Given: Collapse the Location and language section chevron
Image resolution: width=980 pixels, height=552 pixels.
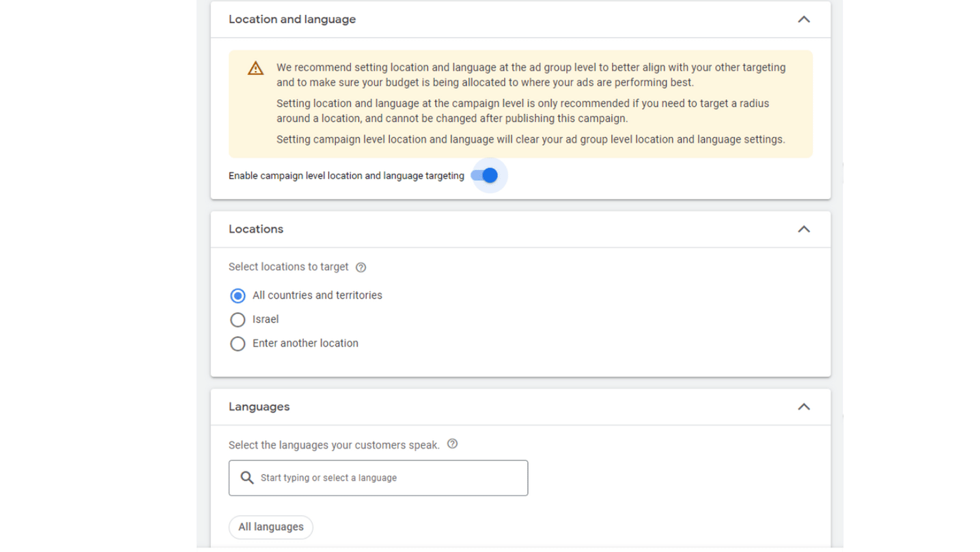Looking at the screenshot, I should pos(804,19).
